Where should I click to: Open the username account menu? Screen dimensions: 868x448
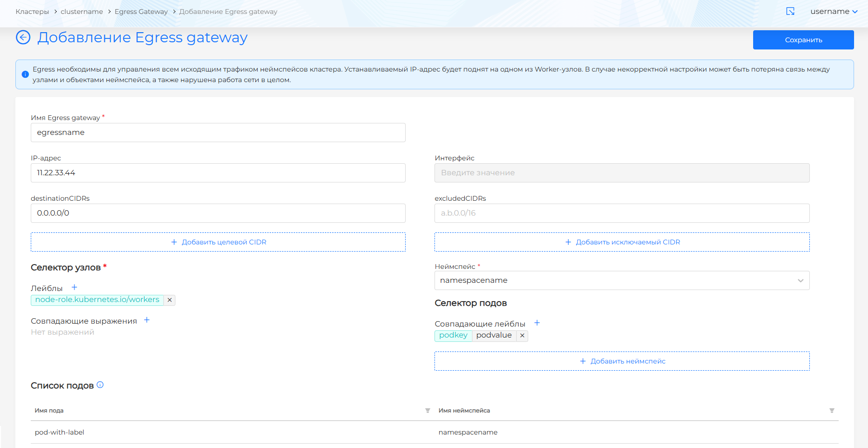pyautogui.click(x=833, y=12)
